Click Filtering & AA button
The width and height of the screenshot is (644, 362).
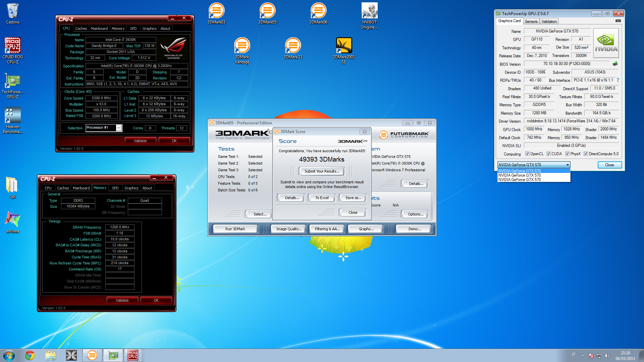point(327,229)
